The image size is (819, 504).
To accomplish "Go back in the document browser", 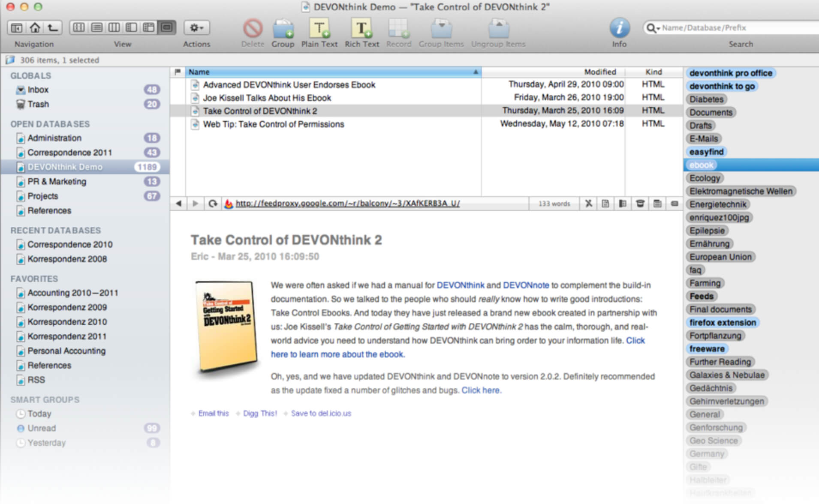I will tap(179, 204).
